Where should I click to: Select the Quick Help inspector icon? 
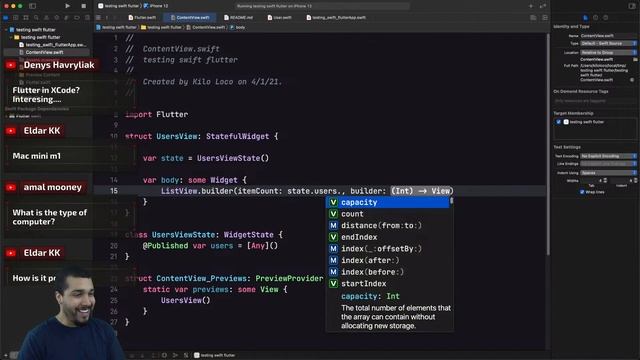click(606, 18)
